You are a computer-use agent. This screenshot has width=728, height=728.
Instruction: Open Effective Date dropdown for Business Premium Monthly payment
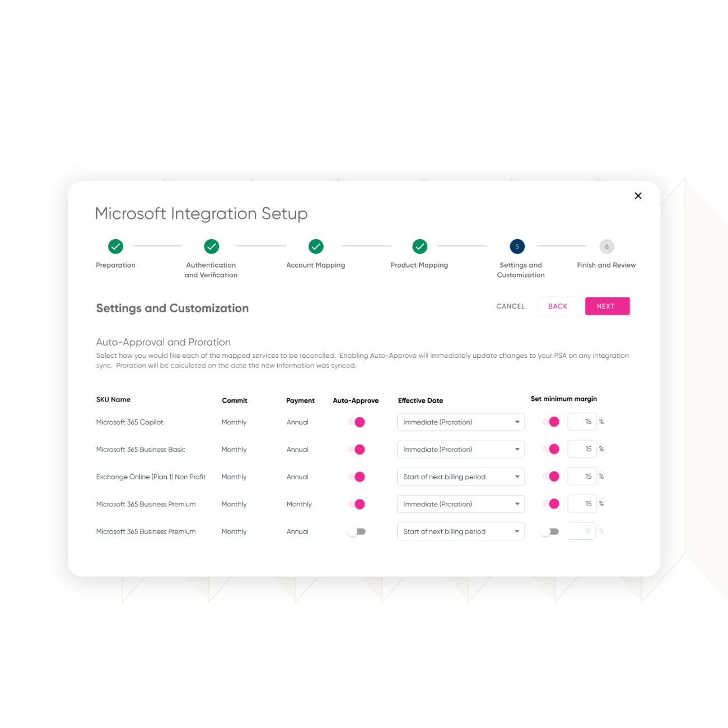click(x=460, y=504)
